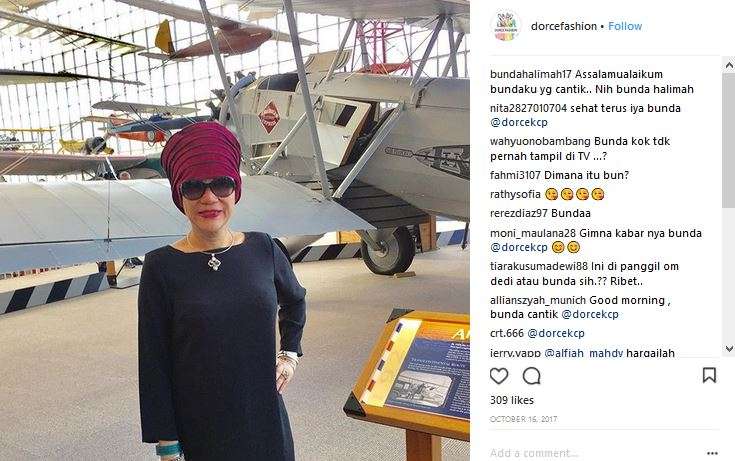The image size is (735, 461).
Task: Open moni_maulana28 commenter profile
Action: coord(532,233)
